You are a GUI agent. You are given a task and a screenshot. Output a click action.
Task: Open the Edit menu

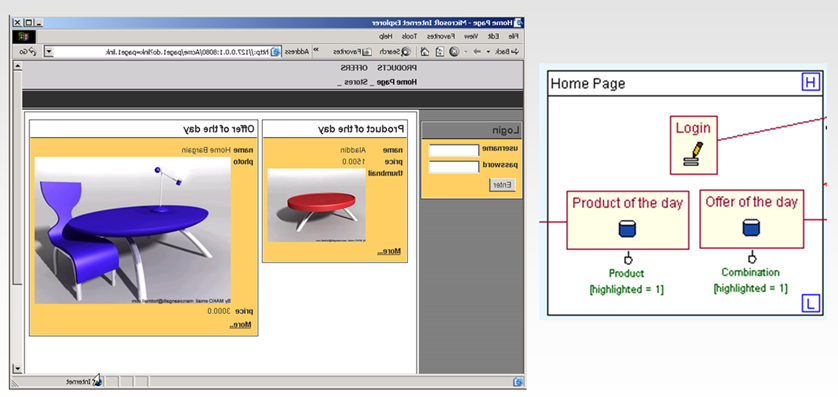click(x=493, y=36)
